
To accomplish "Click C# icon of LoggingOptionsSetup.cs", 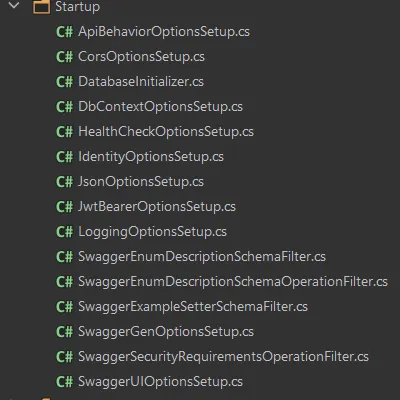I will point(64,232).
